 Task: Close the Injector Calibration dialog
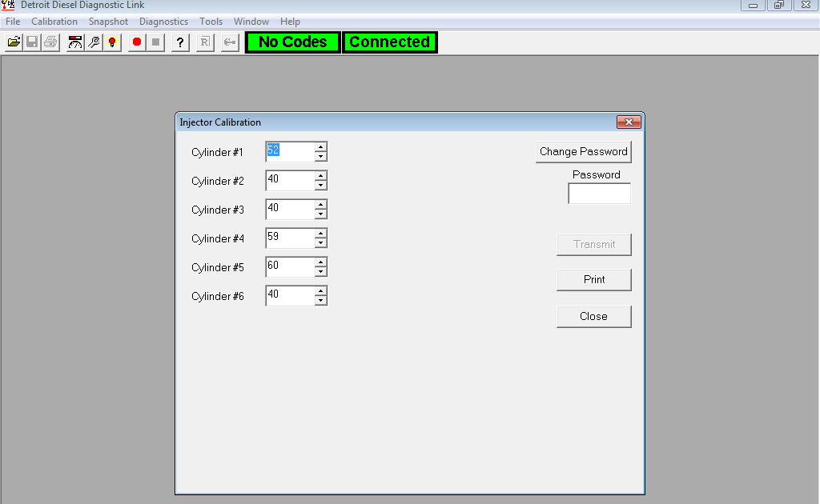[593, 316]
